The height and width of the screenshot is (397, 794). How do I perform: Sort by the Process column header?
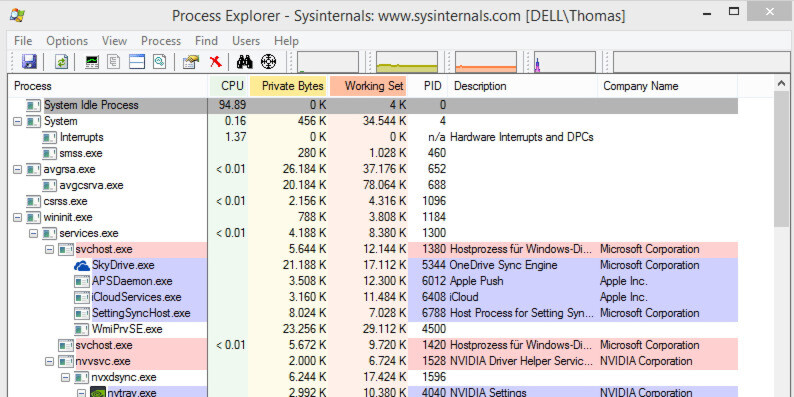108,86
